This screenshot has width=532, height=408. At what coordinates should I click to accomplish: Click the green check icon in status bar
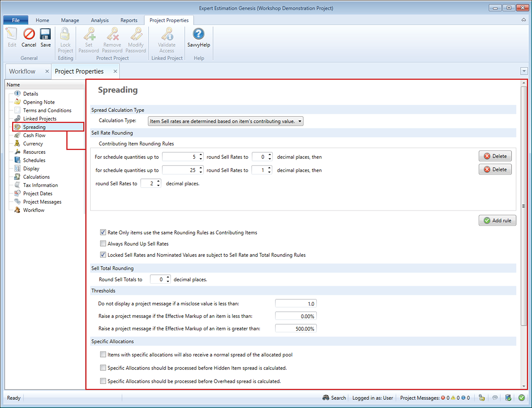click(522, 398)
